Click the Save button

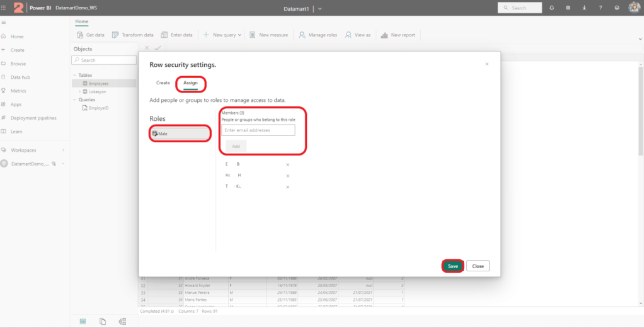pyautogui.click(x=452, y=266)
